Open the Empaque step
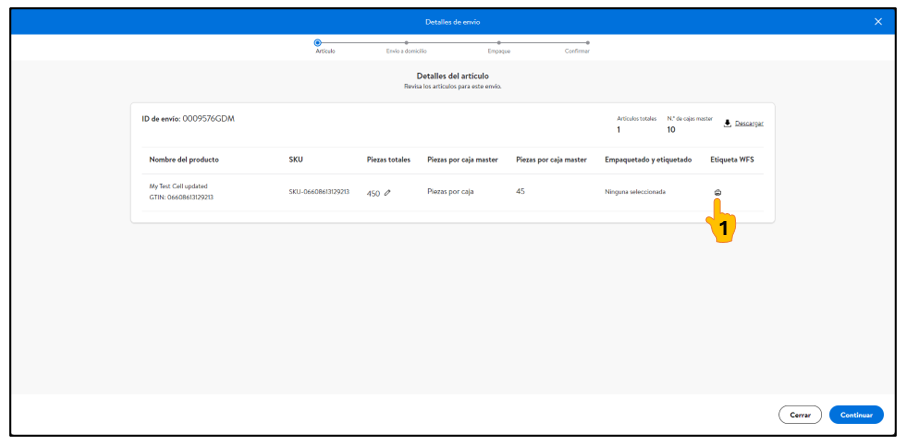This screenshot has width=897, height=444. coord(499,42)
